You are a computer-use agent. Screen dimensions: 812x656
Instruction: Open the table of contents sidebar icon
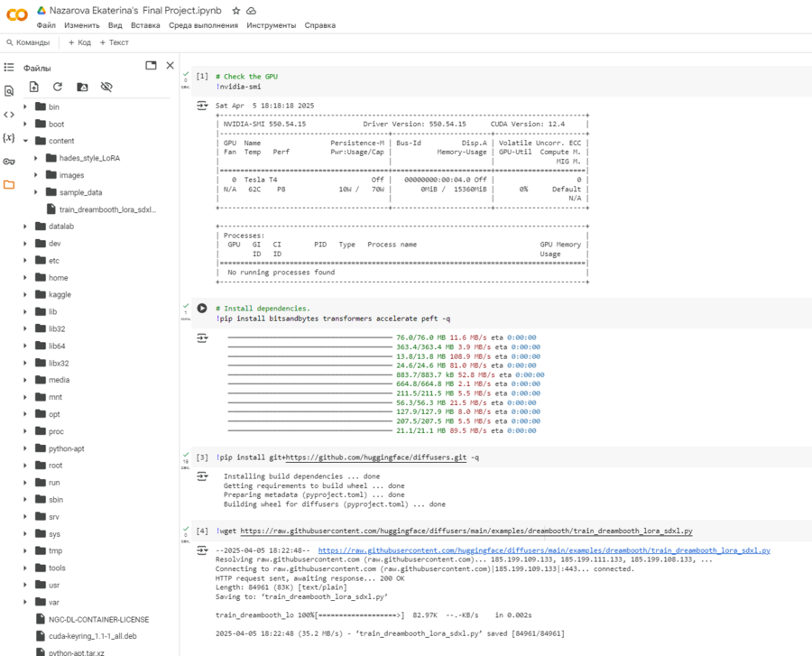pos(9,68)
